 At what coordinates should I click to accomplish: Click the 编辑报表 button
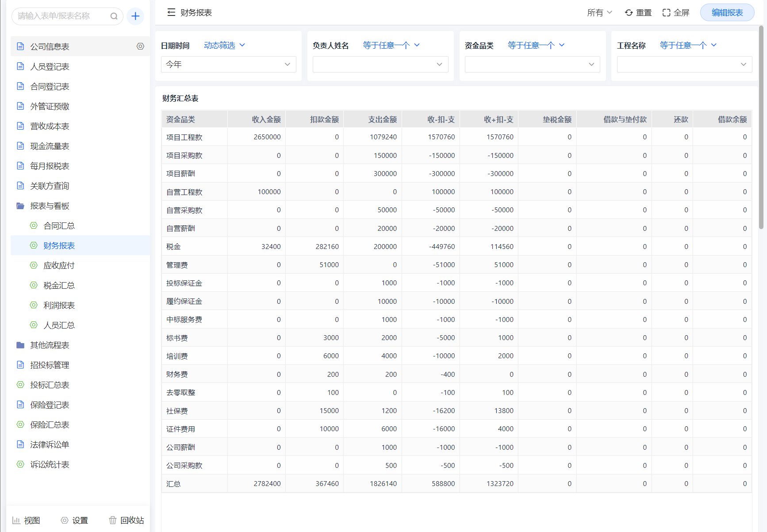727,13
